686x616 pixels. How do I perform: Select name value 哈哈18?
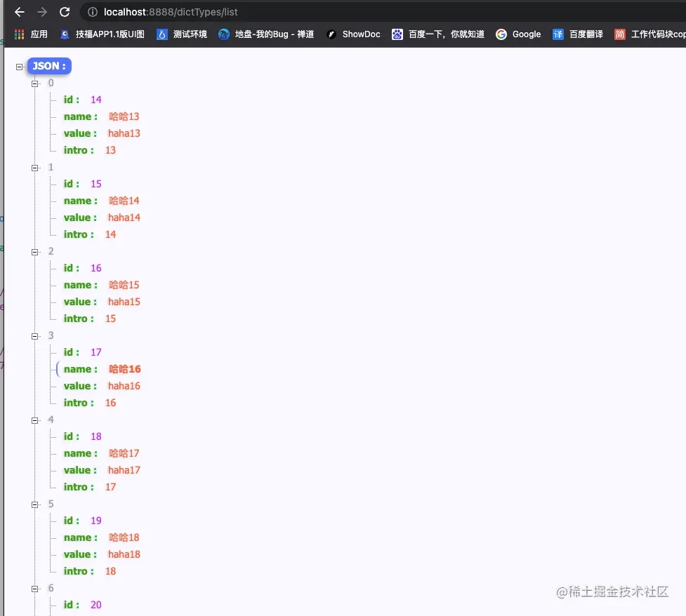click(124, 537)
